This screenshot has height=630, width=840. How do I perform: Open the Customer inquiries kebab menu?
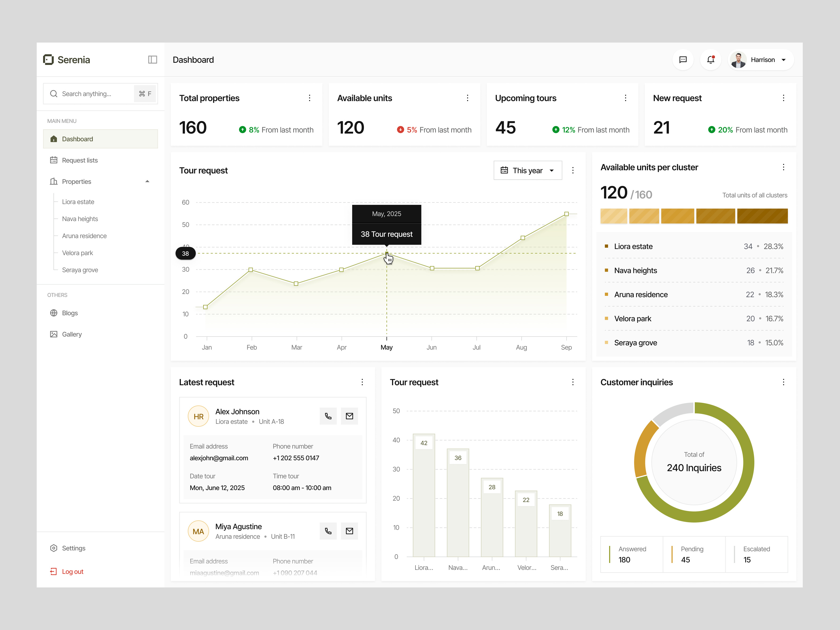(x=783, y=382)
